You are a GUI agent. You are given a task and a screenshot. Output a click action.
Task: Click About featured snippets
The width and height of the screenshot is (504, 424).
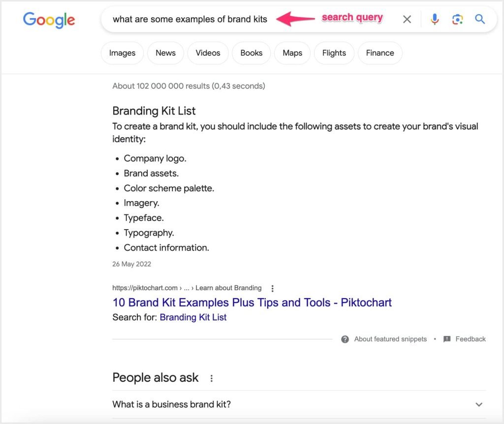click(x=390, y=339)
